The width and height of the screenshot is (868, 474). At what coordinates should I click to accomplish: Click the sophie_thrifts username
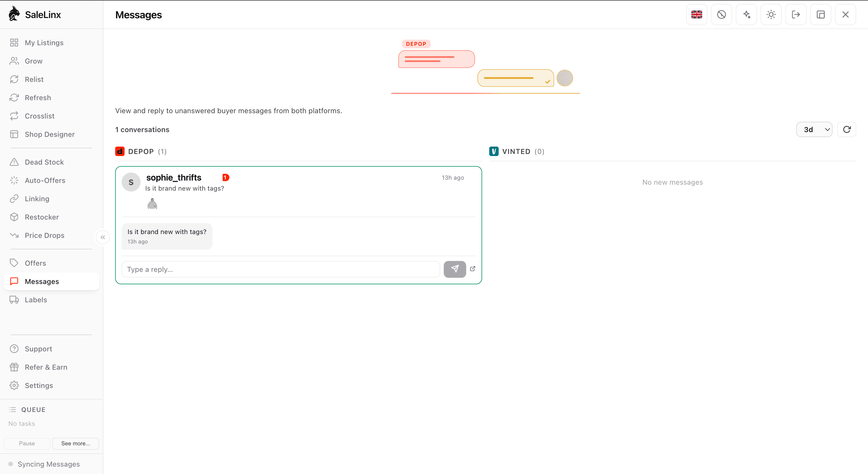pos(174,178)
